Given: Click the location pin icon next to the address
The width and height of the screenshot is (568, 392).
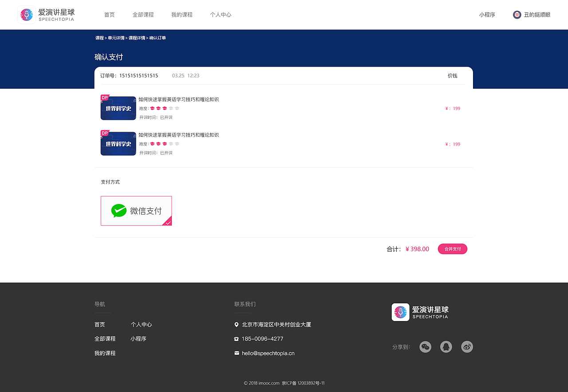Looking at the screenshot, I should click(x=237, y=324).
